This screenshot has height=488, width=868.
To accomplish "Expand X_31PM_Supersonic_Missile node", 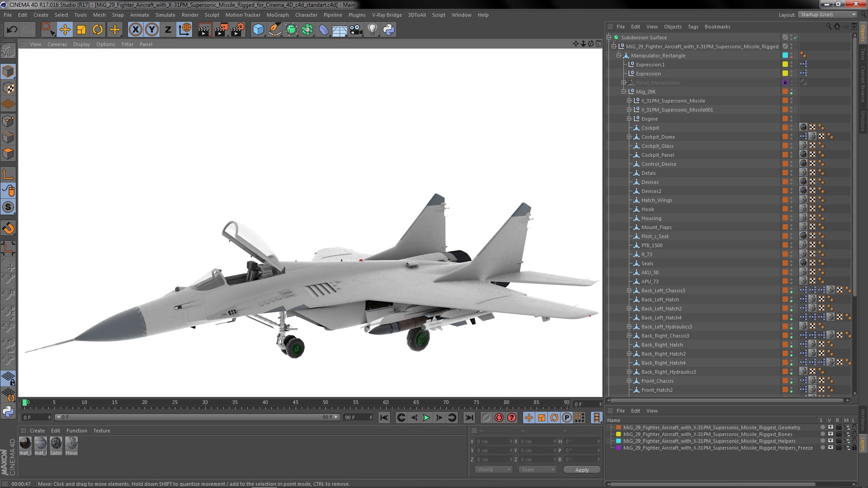I will tap(629, 101).
